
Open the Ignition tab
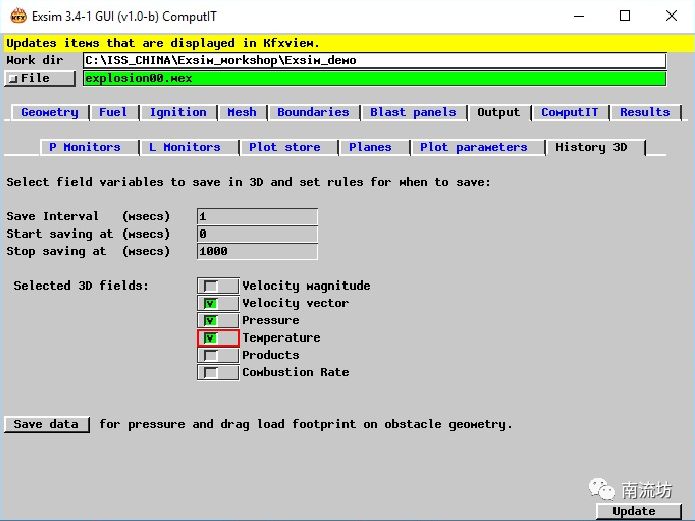click(178, 112)
